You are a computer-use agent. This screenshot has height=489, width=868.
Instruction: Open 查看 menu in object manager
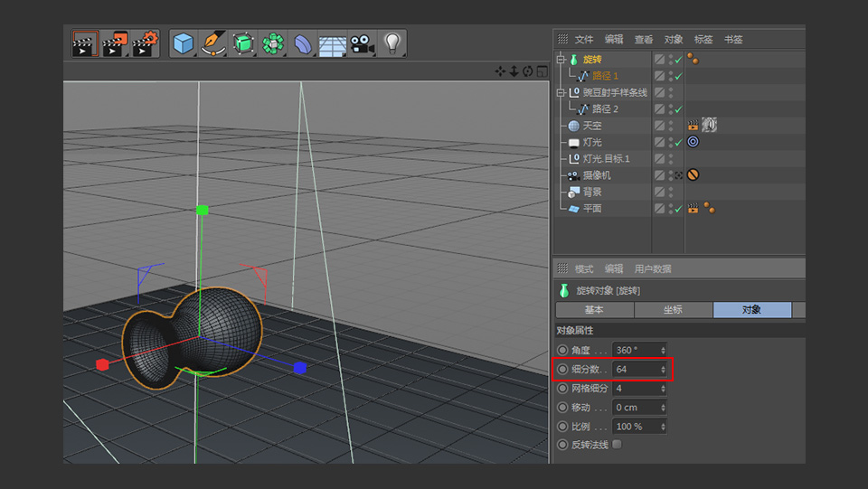[643, 39]
